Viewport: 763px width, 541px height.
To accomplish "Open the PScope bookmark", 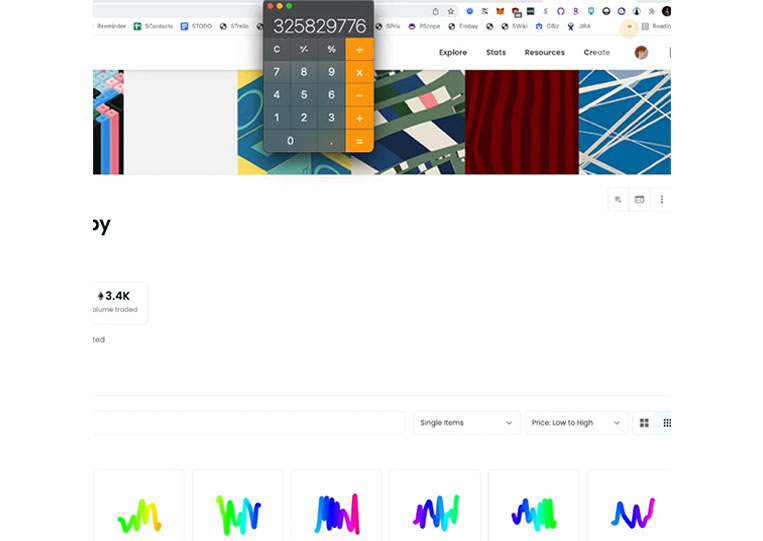I will 424,26.
